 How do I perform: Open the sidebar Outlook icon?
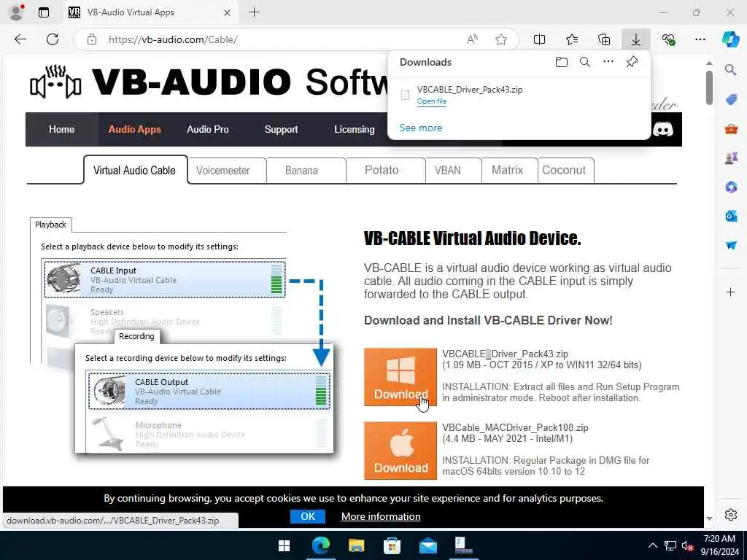(x=731, y=216)
